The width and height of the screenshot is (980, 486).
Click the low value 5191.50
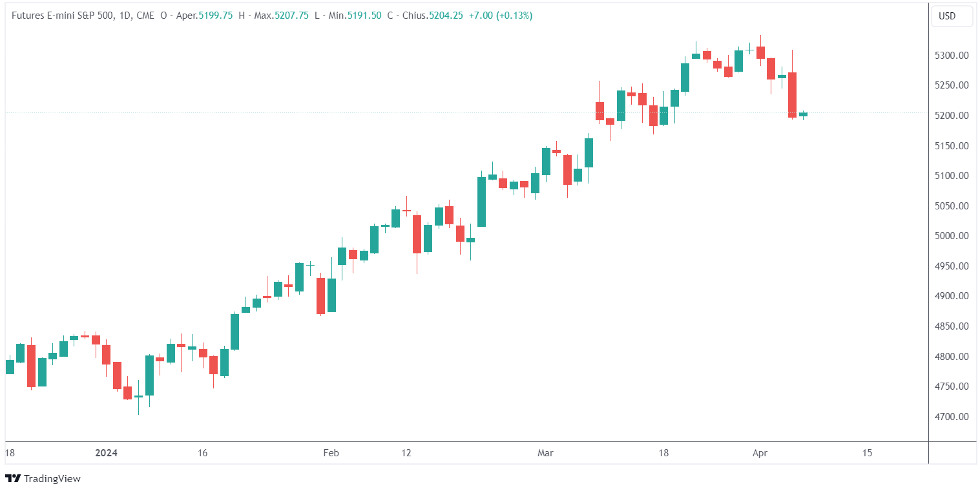(364, 16)
